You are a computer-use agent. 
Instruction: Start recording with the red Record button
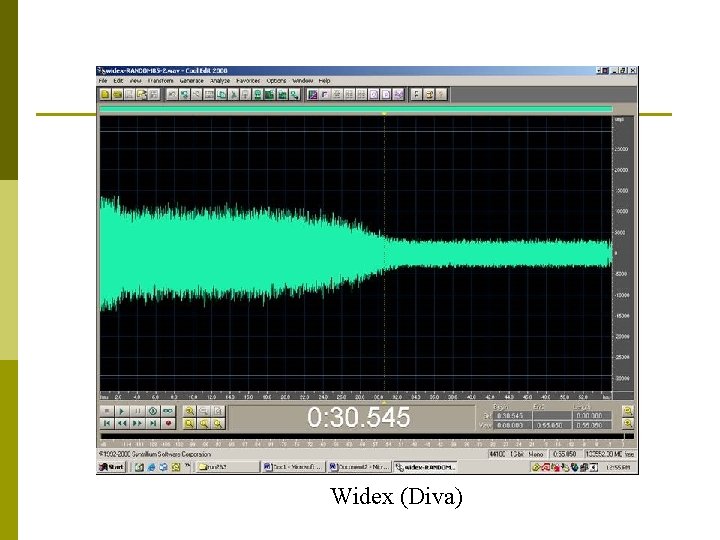coord(168,423)
